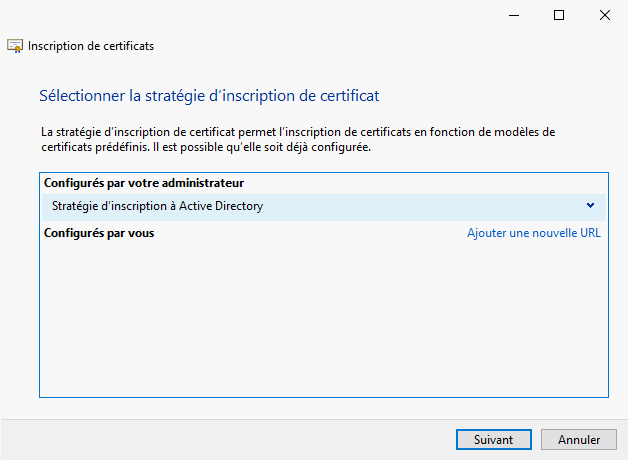The height and width of the screenshot is (460, 628).
Task: Minimize the certificate enrollment window
Action: coord(513,15)
